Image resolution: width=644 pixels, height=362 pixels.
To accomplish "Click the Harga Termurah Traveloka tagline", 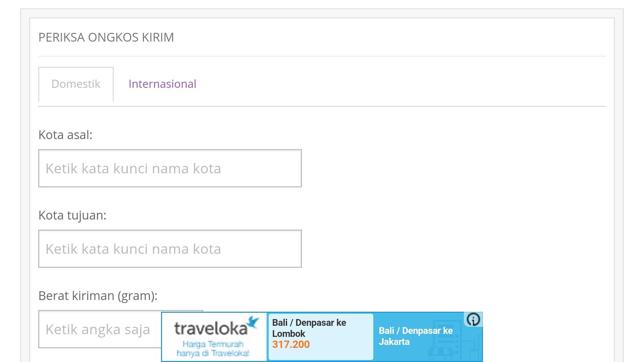I will coord(213,349).
